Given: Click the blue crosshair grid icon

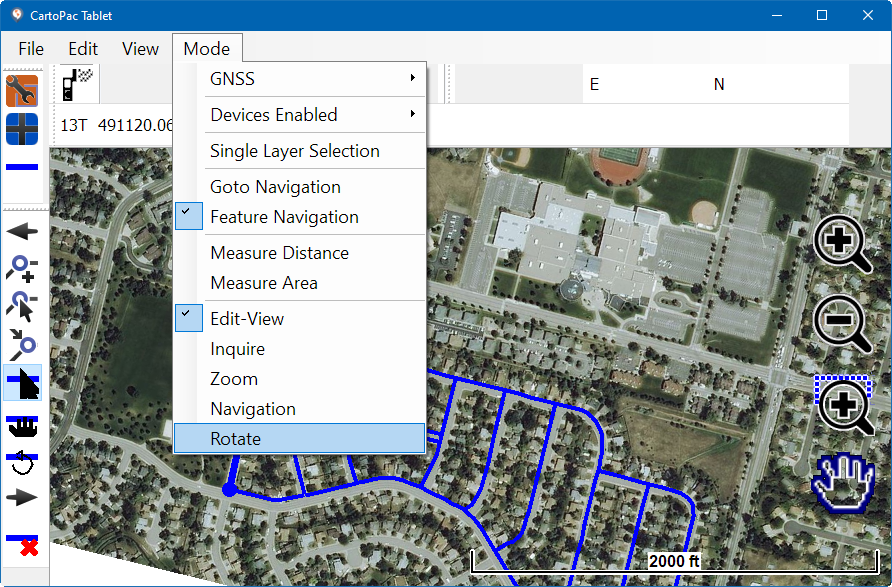Looking at the screenshot, I should pos(22,129).
